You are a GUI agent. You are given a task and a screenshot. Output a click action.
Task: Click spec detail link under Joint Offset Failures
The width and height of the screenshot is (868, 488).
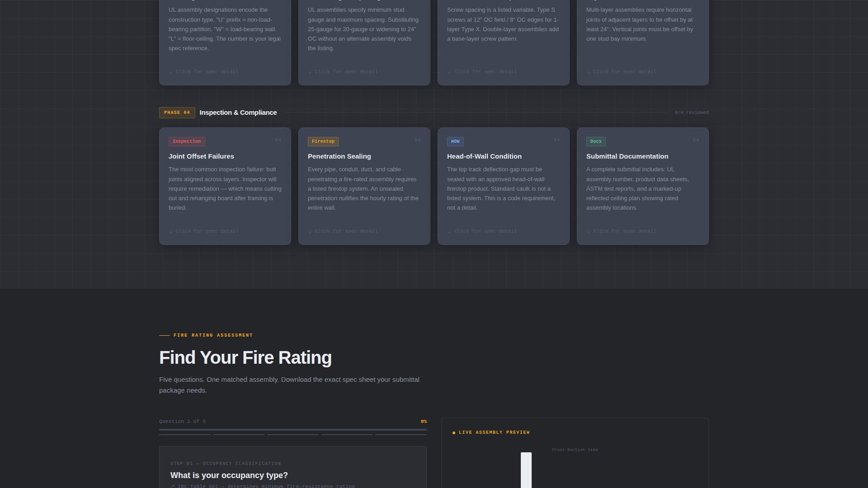pyautogui.click(x=204, y=231)
